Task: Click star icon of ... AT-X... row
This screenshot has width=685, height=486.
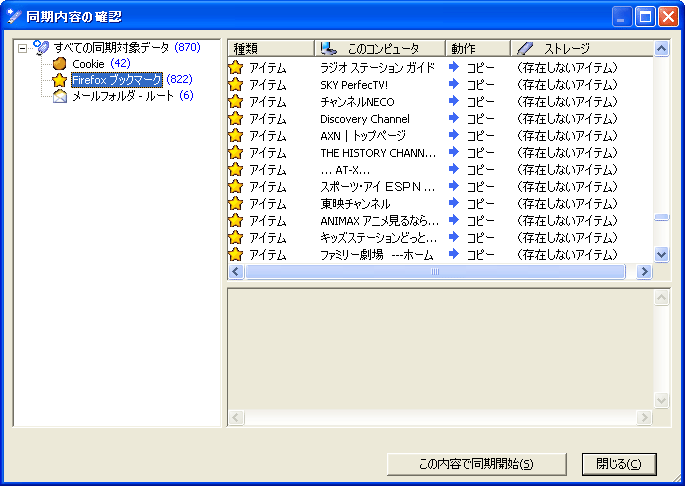Action: [x=235, y=169]
